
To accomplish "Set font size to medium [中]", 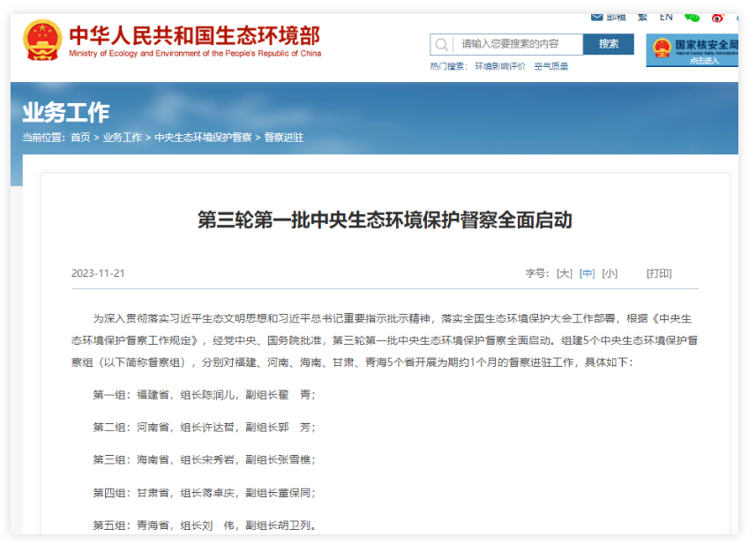I will point(588,273).
